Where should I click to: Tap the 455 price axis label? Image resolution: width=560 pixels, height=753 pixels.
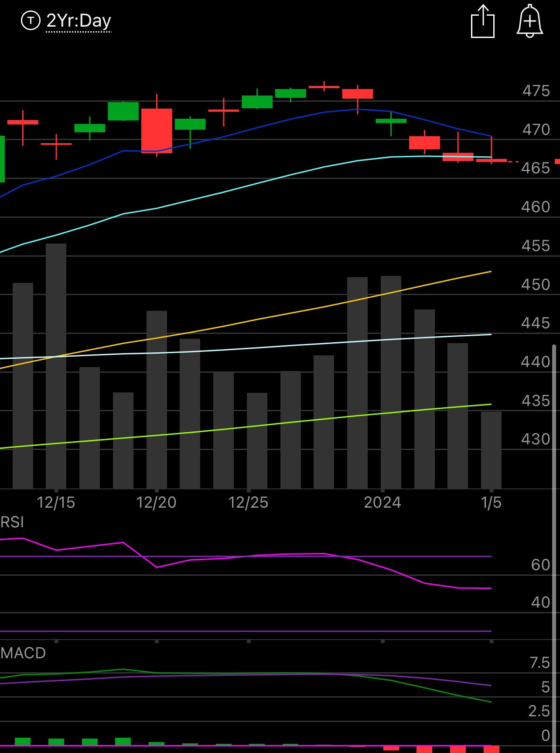536,246
